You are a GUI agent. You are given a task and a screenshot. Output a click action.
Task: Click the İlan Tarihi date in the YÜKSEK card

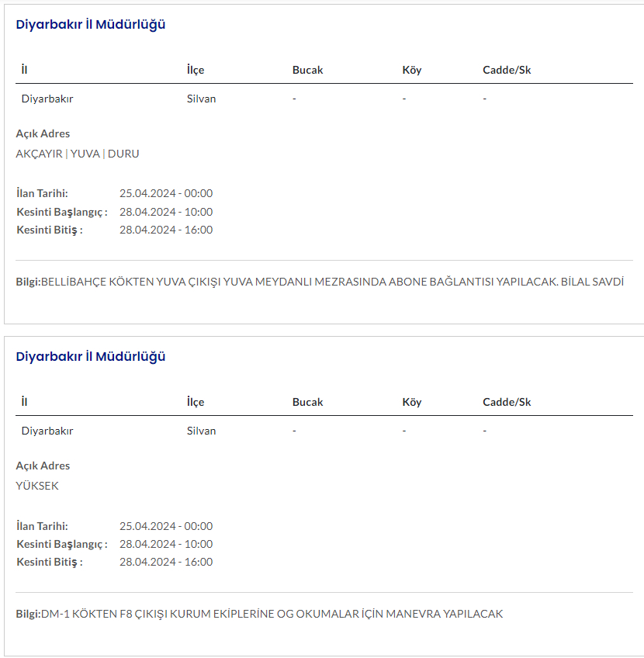[166, 526]
